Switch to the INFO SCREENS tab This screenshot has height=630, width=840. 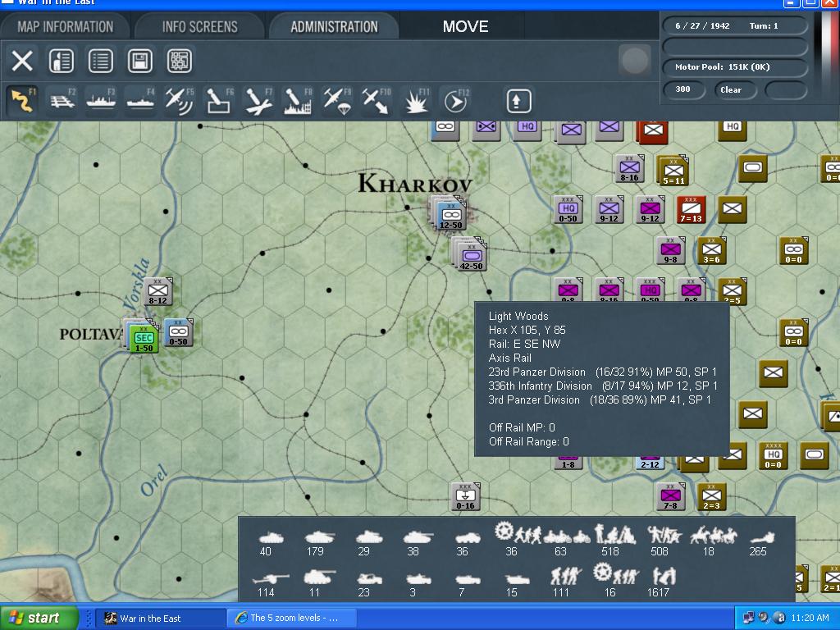click(200, 26)
